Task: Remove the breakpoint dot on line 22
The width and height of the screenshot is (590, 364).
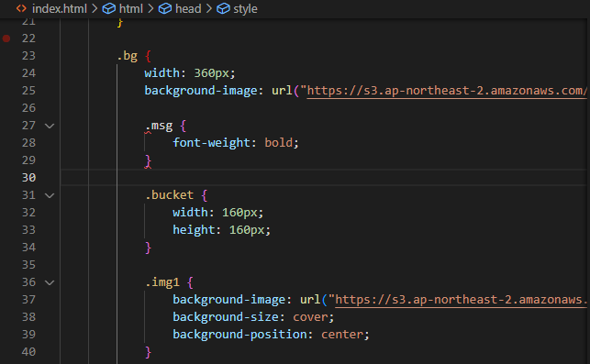Action: point(6,39)
